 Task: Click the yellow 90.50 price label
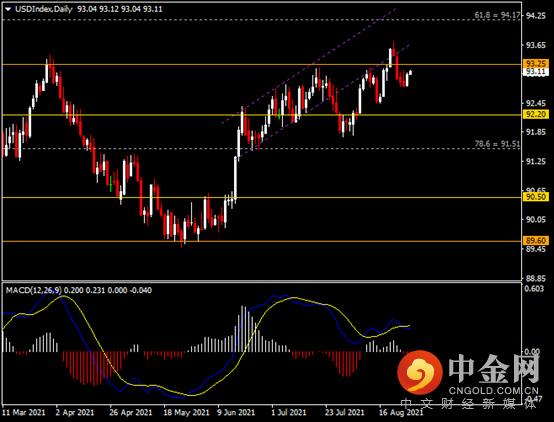pos(536,197)
